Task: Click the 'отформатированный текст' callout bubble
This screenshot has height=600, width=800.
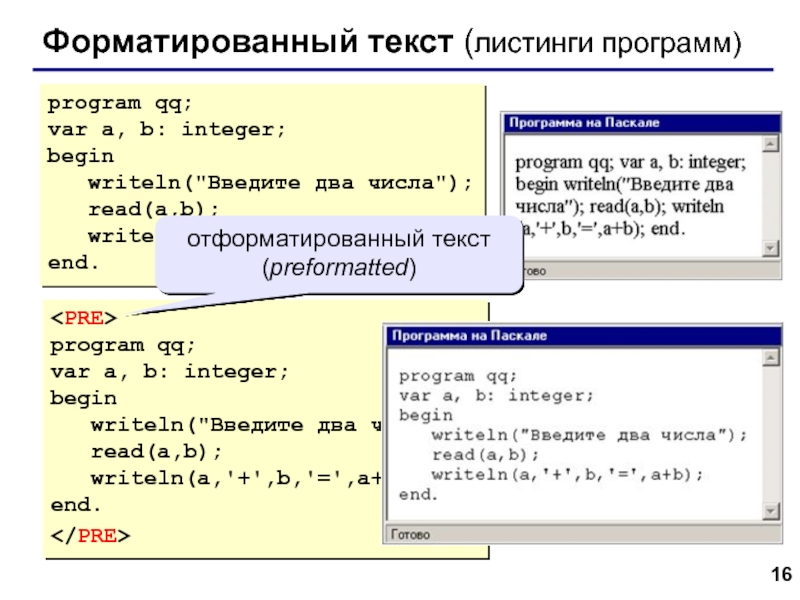Action: point(340,254)
